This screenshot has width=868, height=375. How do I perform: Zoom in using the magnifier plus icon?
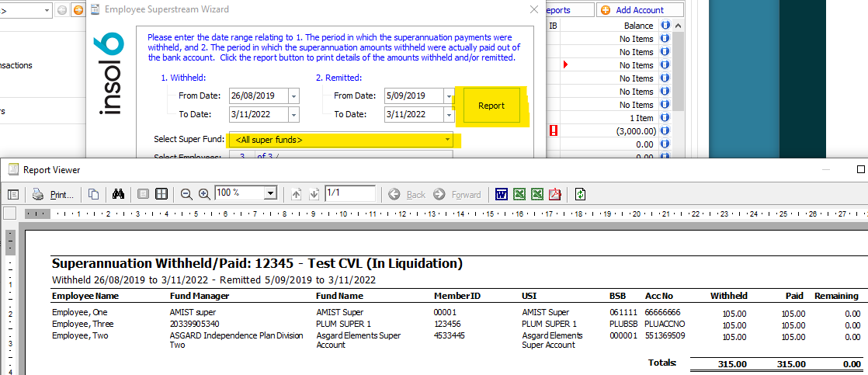(x=204, y=194)
